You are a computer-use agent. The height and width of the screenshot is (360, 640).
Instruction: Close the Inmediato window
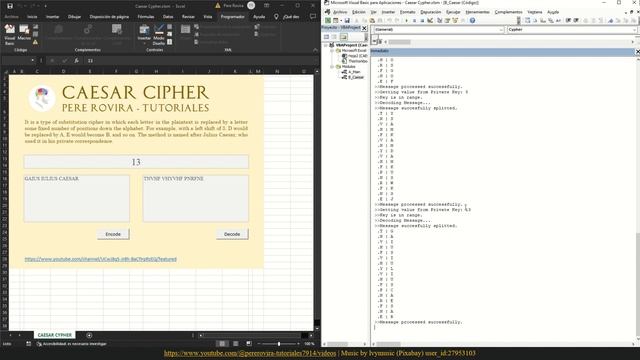click(x=638, y=51)
